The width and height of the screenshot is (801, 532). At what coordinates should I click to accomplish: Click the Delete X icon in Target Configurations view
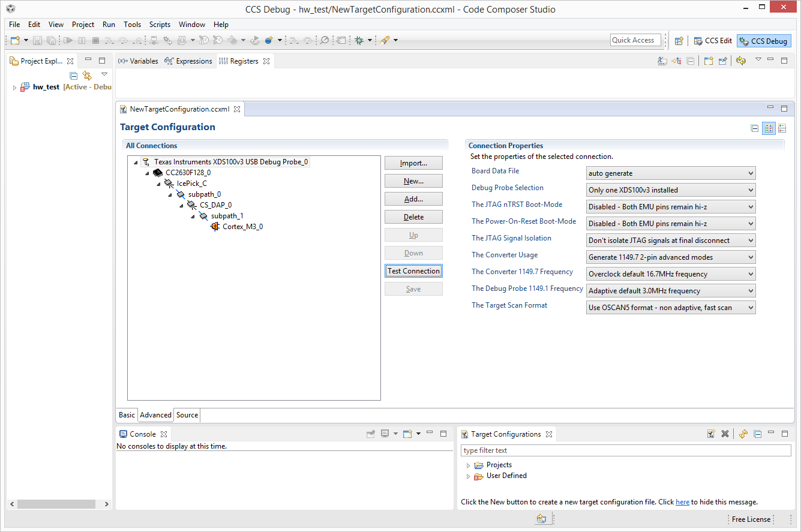[725, 434]
